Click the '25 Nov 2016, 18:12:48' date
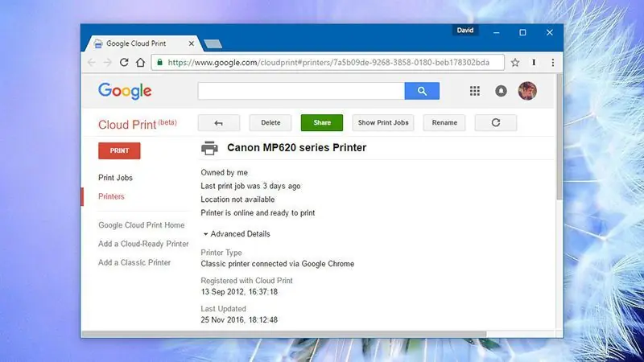The height and width of the screenshot is (362, 644). coord(239,319)
